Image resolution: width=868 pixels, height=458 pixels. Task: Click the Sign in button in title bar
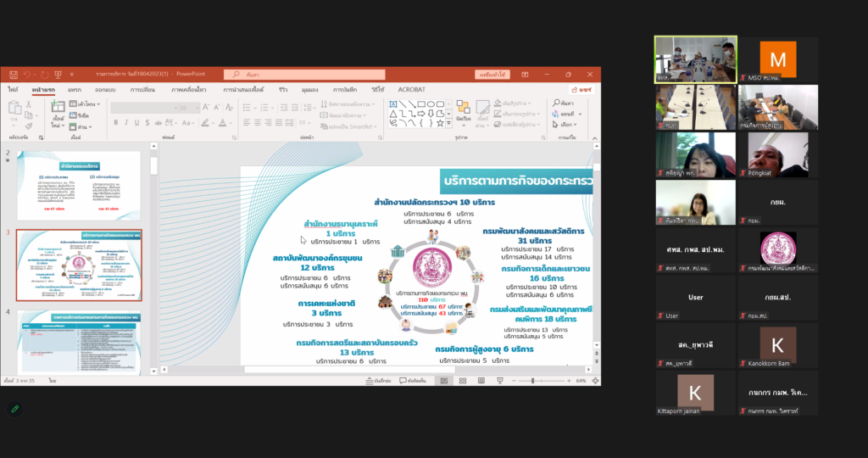click(x=492, y=74)
